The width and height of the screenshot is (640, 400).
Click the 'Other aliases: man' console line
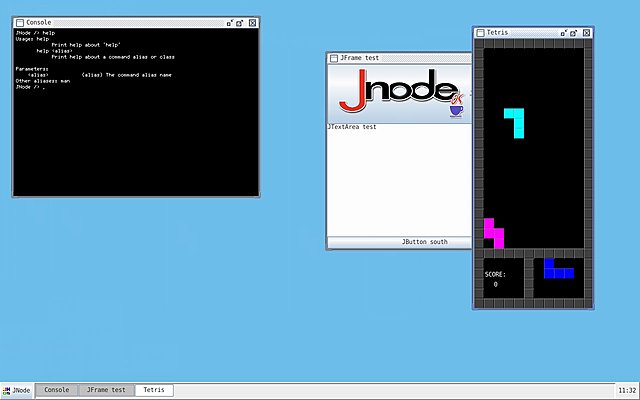[x=42, y=81]
